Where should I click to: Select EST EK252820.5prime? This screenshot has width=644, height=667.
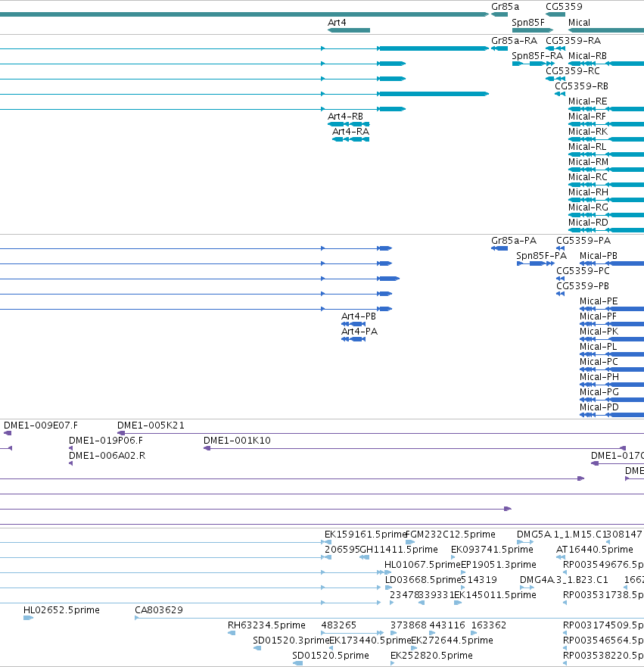point(392,663)
